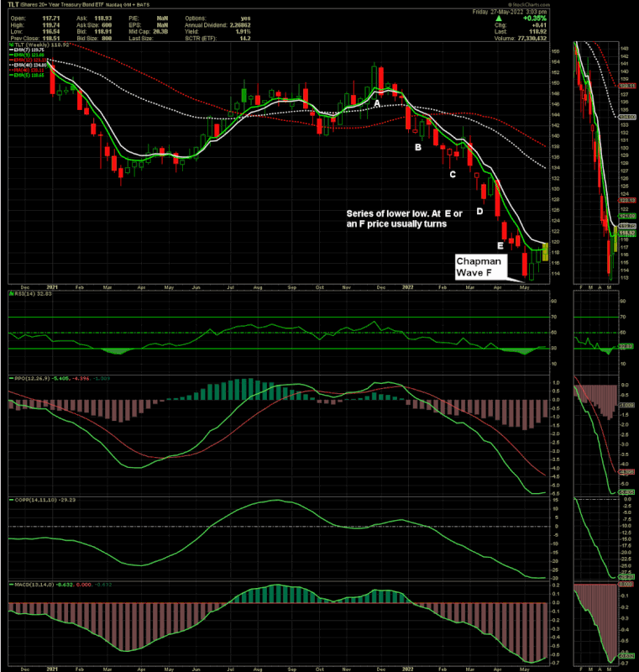Image resolution: width=639 pixels, height=672 pixels.
Task: Click the TLT (Weekly) chart legend label
Action: click(41, 45)
